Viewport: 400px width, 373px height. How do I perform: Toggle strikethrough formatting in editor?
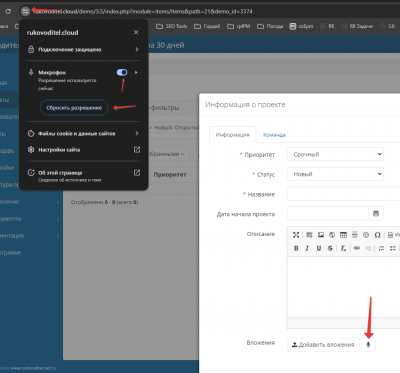click(330, 248)
